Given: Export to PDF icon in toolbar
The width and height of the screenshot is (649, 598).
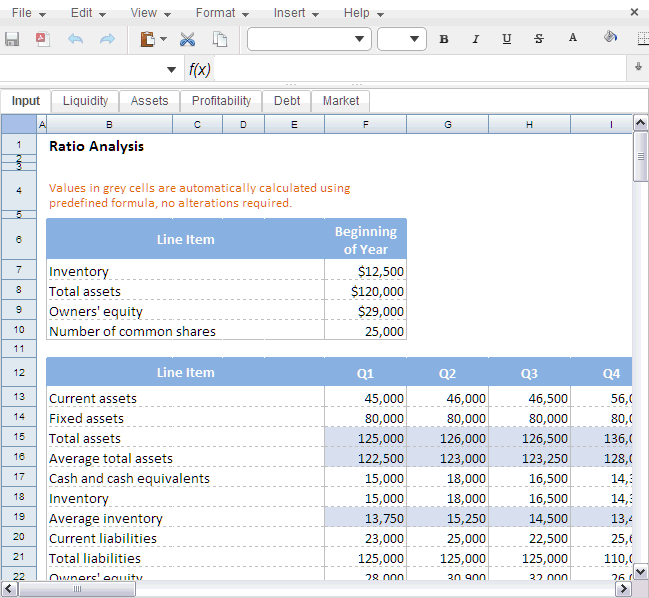Looking at the screenshot, I should [x=43, y=39].
